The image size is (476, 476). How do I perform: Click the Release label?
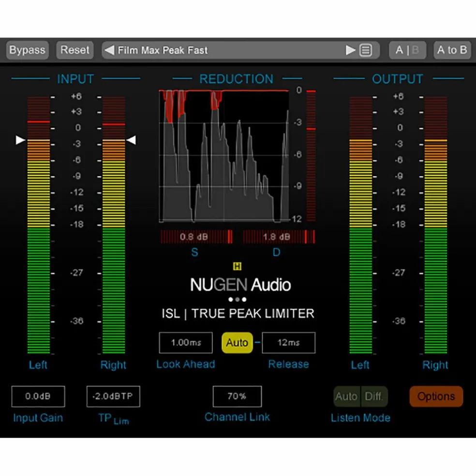pyautogui.click(x=288, y=364)
